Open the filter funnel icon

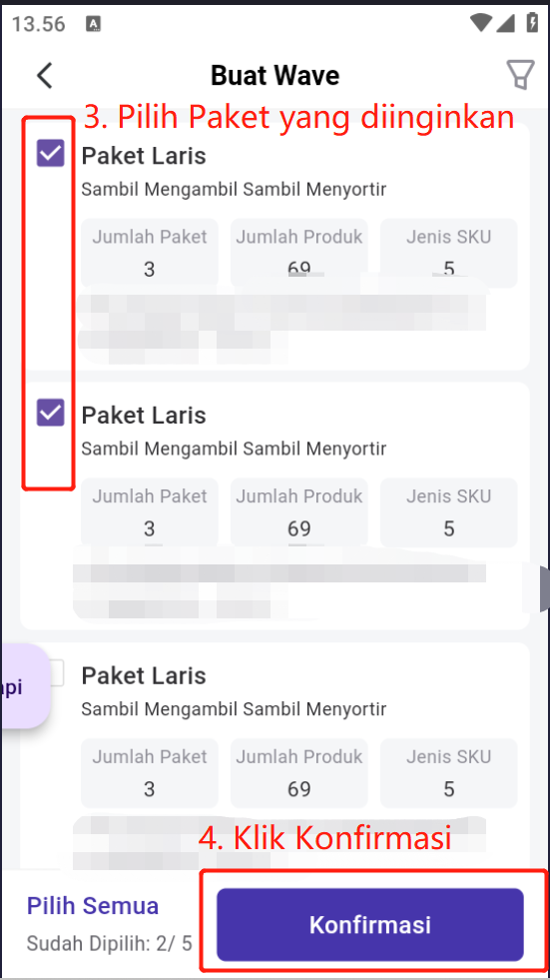[x=520, y=75]
